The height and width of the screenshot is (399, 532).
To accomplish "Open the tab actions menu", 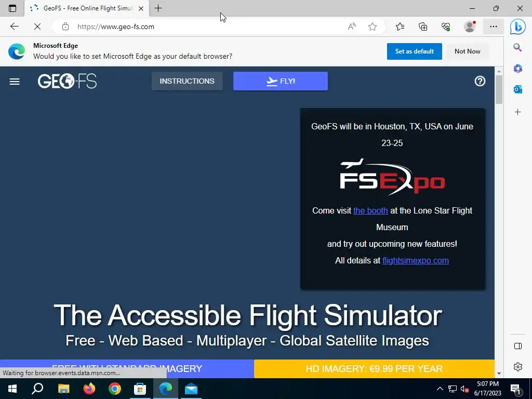I will [x=12, y=8].
